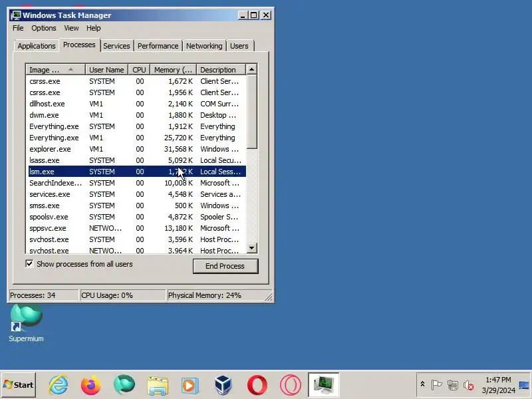Select the dwm.exe process row
The image size is (532, 399).
click(136, 115)
